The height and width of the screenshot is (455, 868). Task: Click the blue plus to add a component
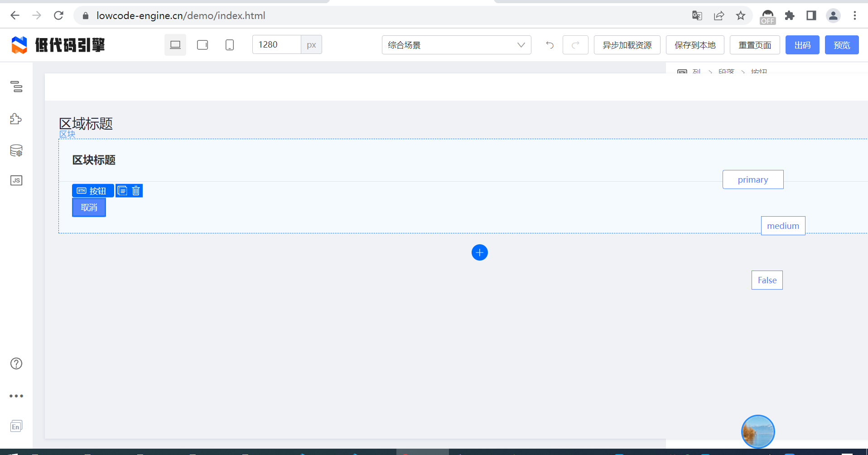(x=480, y=252)
